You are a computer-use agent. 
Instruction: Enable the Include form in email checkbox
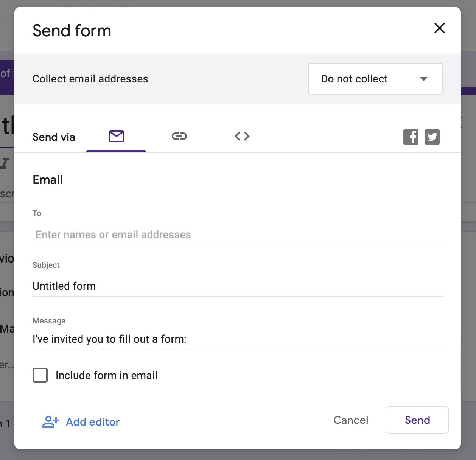pos(40,375)
